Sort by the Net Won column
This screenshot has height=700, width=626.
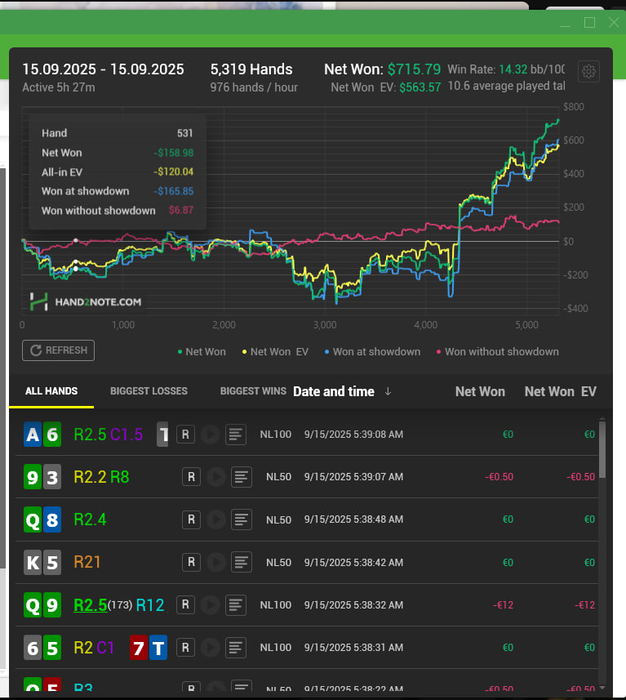point(480,392)
